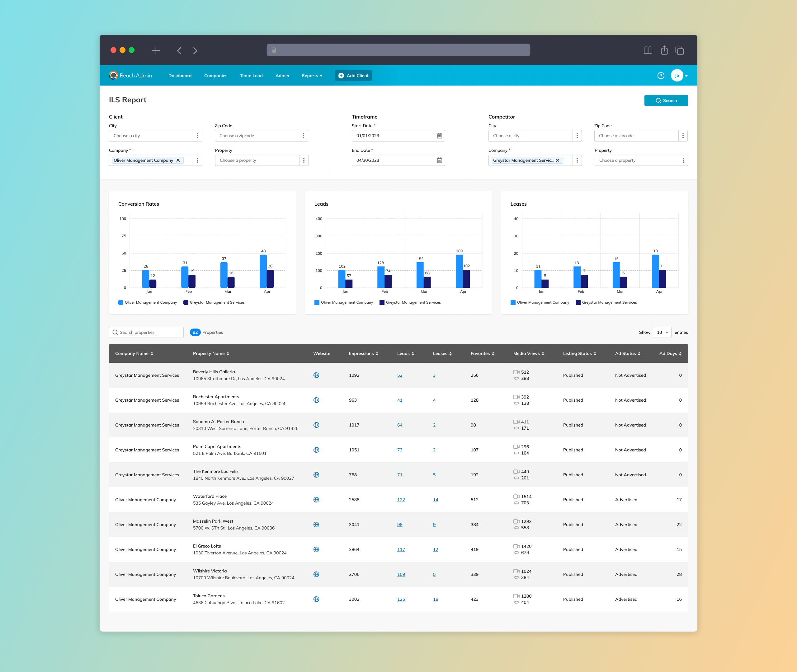Click the browser back arrow
The height and width of the screenshot is (672, 797).
click(179, 51)
